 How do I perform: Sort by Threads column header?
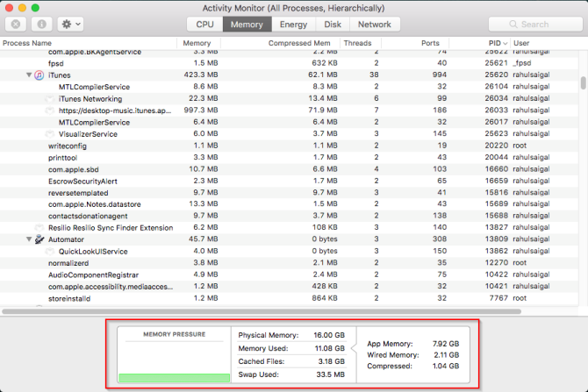[x=361, y=43]
